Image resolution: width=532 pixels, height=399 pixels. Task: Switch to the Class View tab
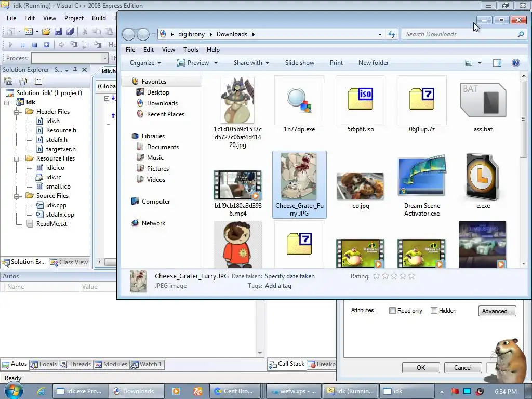click(69, 262)
